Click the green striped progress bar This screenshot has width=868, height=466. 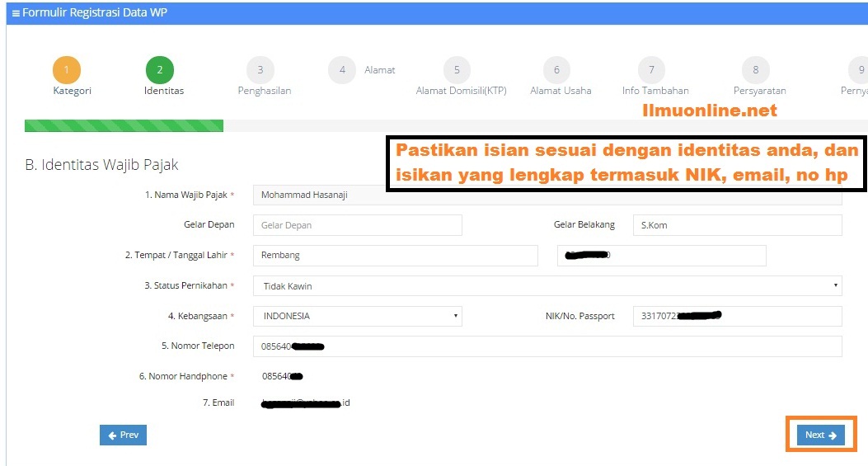pos(124,126)
